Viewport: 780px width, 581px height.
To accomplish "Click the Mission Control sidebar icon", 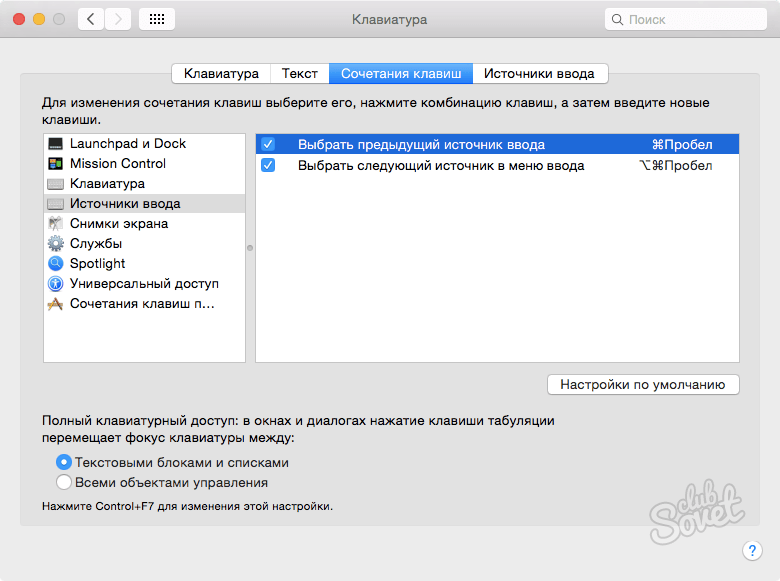I will pyautogui.click(x=55, y=164).
